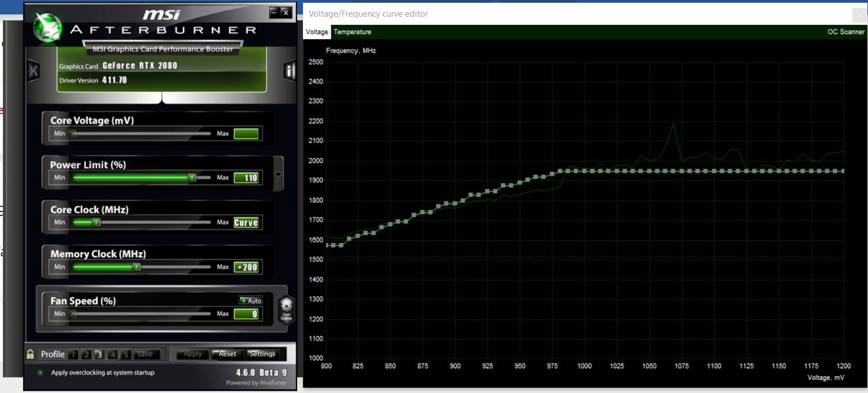Click the Power Limit value field showing 110
Image resolution: width=868 pixels, height=393 pixels.
[x=246, y=178]
